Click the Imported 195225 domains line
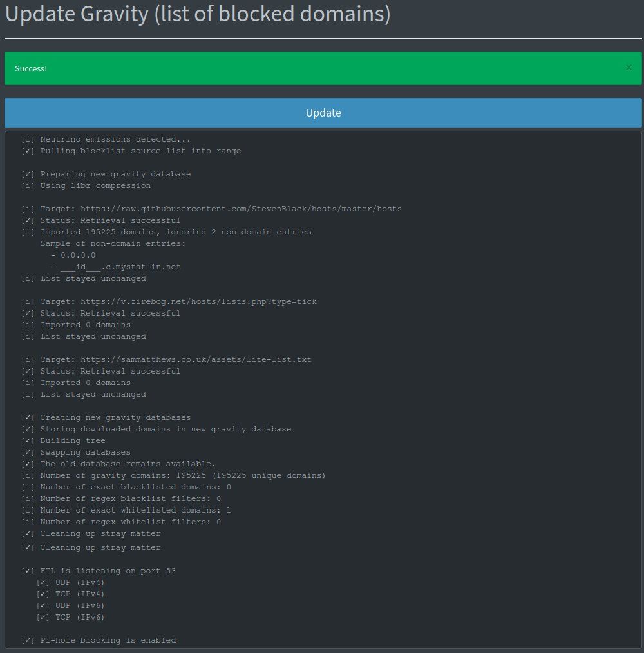The image size is (644, 653). [x=175, y=232]
